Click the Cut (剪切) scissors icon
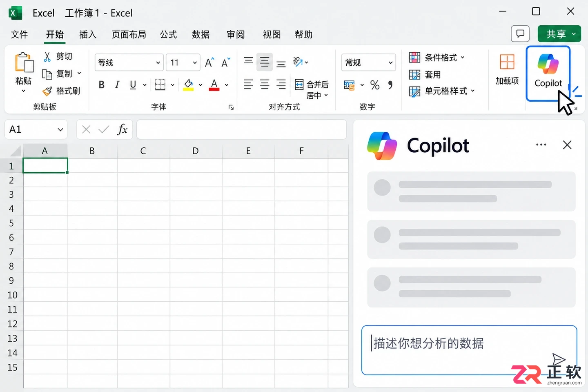 point(47,56)
